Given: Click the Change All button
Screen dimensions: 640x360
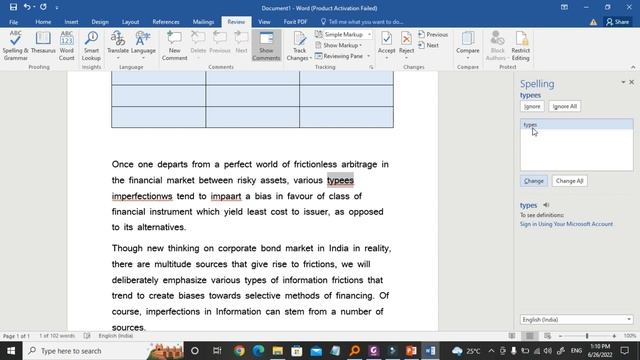Looking at the screenshot, I should coord(569,181).
